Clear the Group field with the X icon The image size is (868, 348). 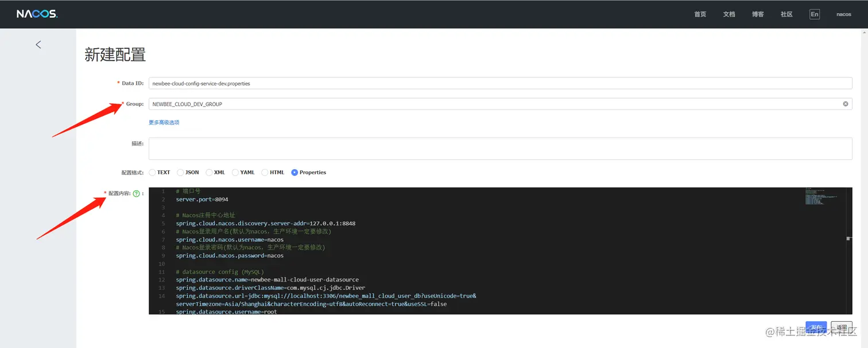[846, 104]
